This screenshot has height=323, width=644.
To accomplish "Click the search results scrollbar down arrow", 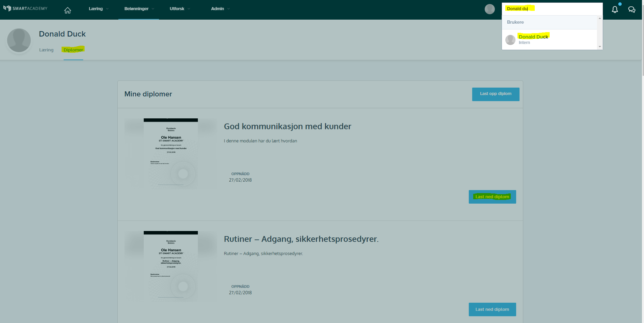I will tap(600, 47).
